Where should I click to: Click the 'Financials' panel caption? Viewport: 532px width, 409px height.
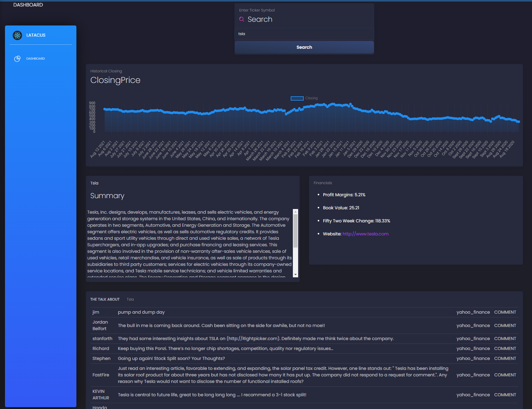pyautogui.click(x=323, y=183)
